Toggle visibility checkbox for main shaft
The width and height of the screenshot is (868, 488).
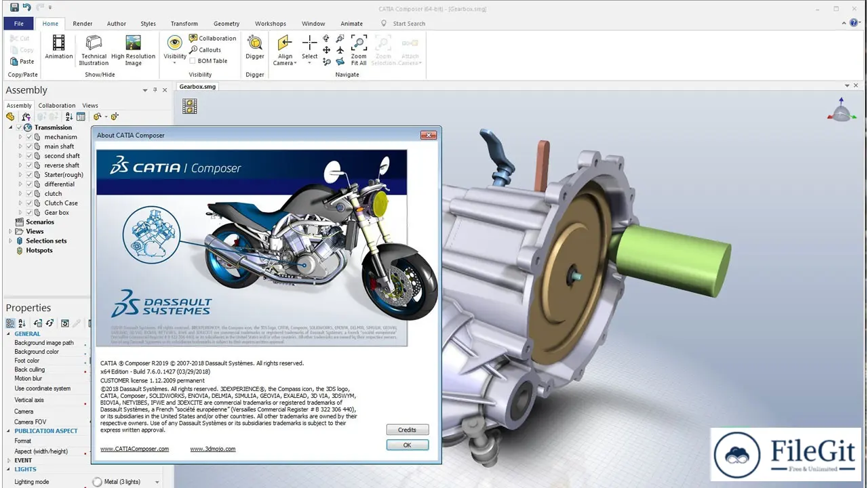(29, 146)
